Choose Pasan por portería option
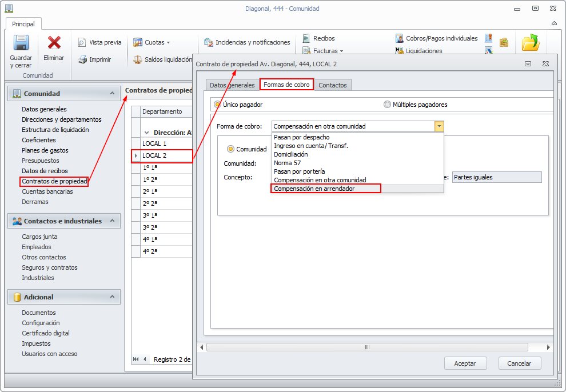 tap(357, 171)
